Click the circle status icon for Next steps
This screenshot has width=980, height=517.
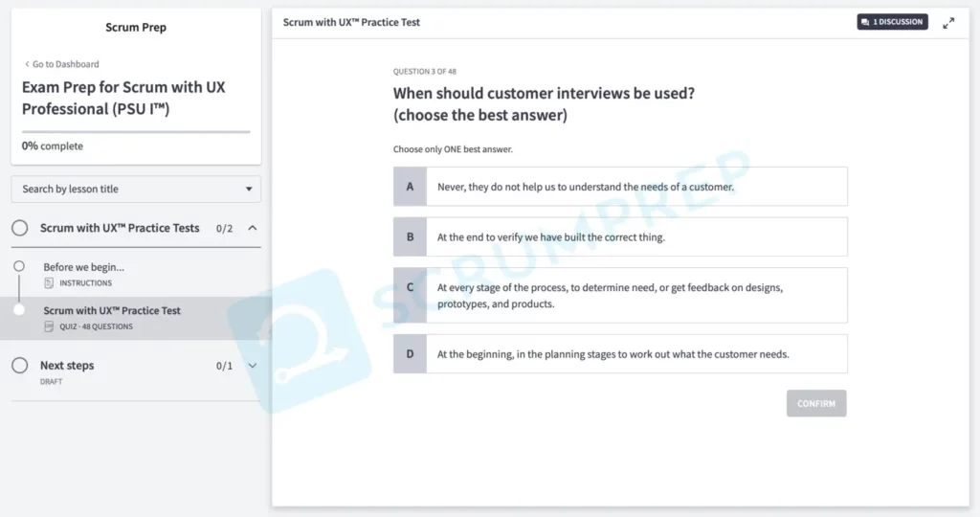[19, 366]
